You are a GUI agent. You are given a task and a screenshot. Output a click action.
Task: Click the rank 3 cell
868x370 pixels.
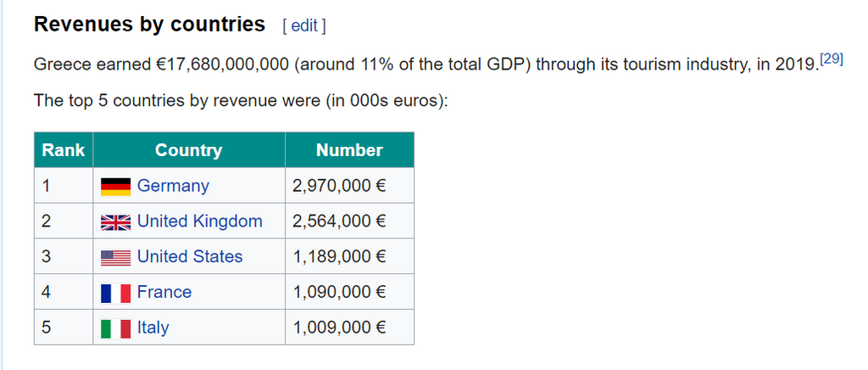pos(64,257)
